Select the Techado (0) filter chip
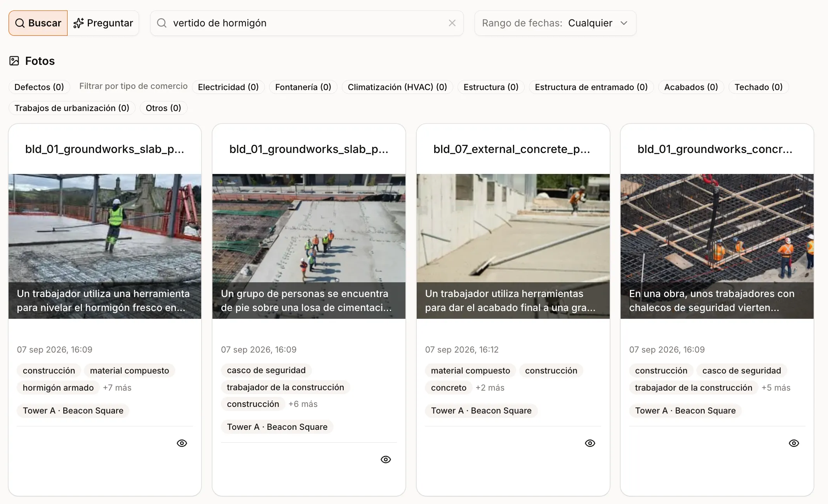 [758, 87]
